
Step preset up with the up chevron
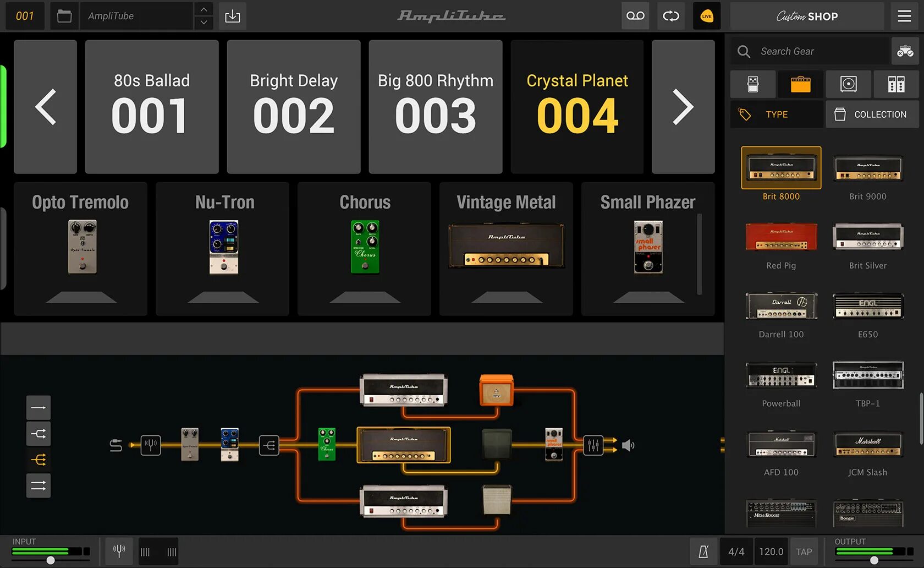pos(204,9)
